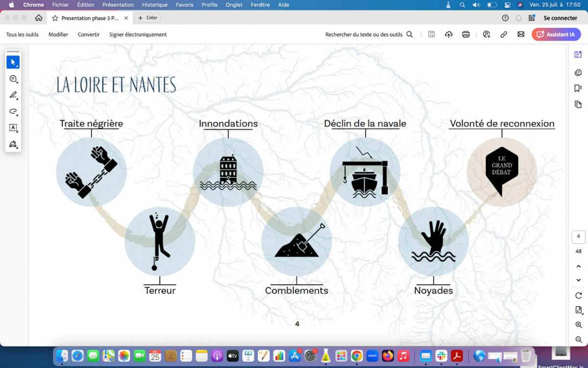The width and height of the screenshot is (588, 368).
Task: Go to next page with the down chevron
Action: point(579,280)
